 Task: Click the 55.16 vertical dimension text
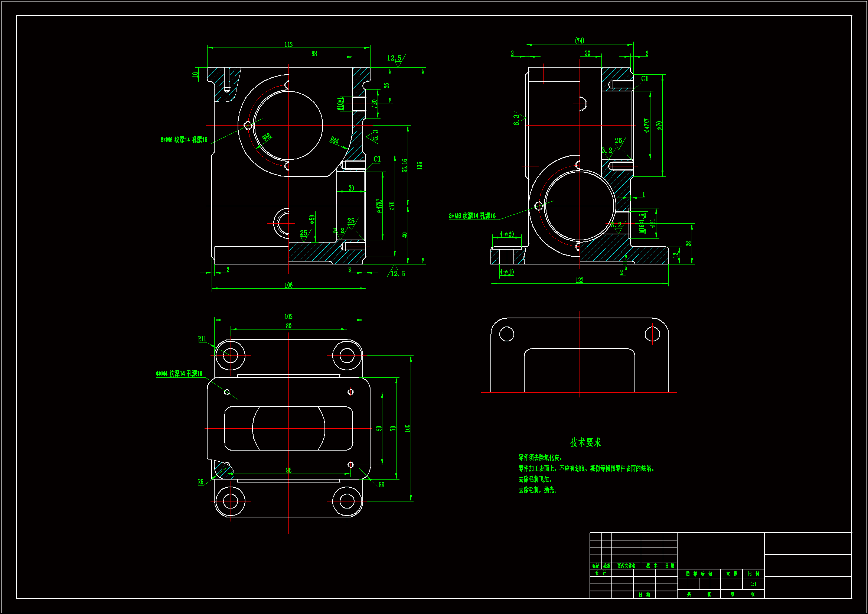coord(405,166)
